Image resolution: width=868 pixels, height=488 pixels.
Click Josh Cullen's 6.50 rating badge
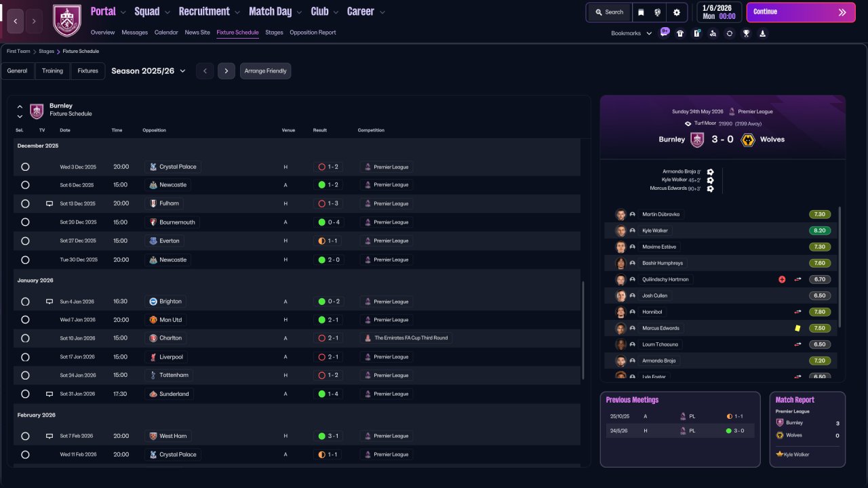tap(820, 296)
